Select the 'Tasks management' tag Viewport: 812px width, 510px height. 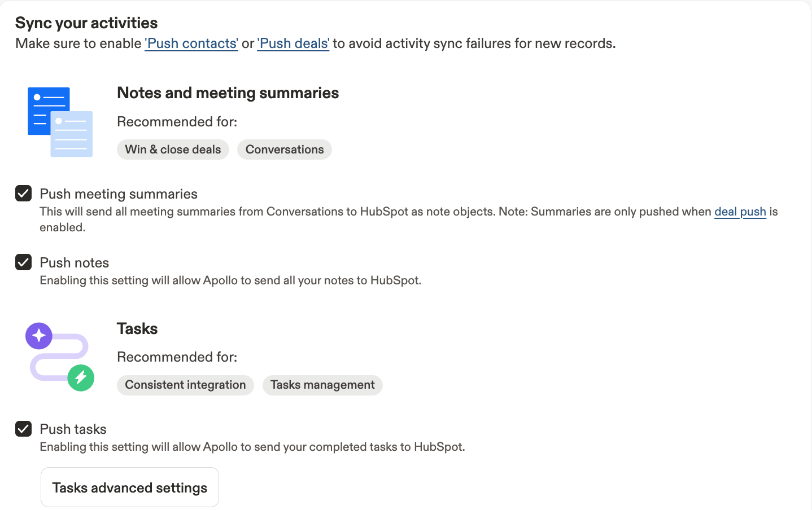coord(322,385)
